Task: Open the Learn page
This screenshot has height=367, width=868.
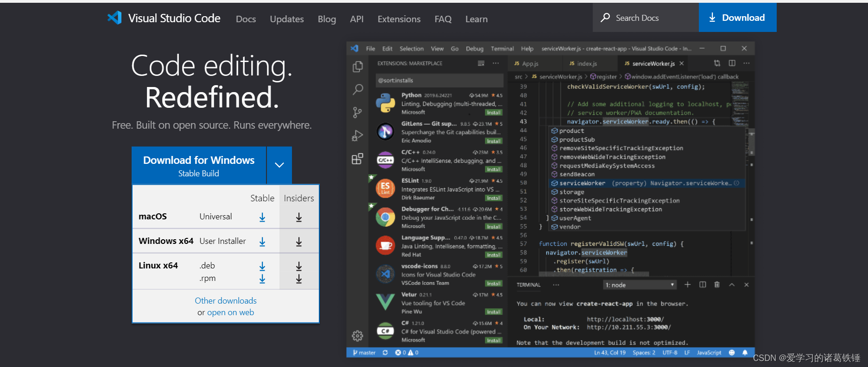Action: [476, 19]
